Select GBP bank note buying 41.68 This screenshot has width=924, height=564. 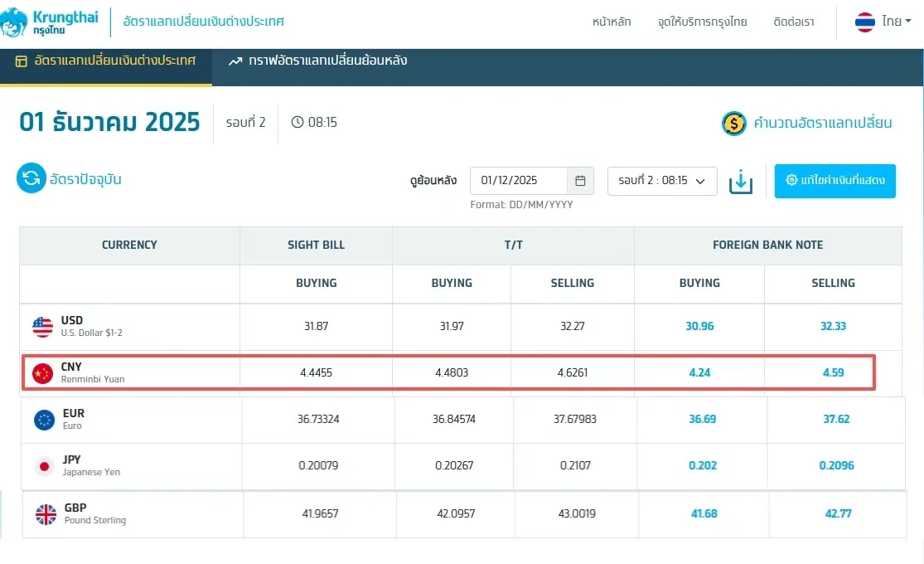coord(704,514)
